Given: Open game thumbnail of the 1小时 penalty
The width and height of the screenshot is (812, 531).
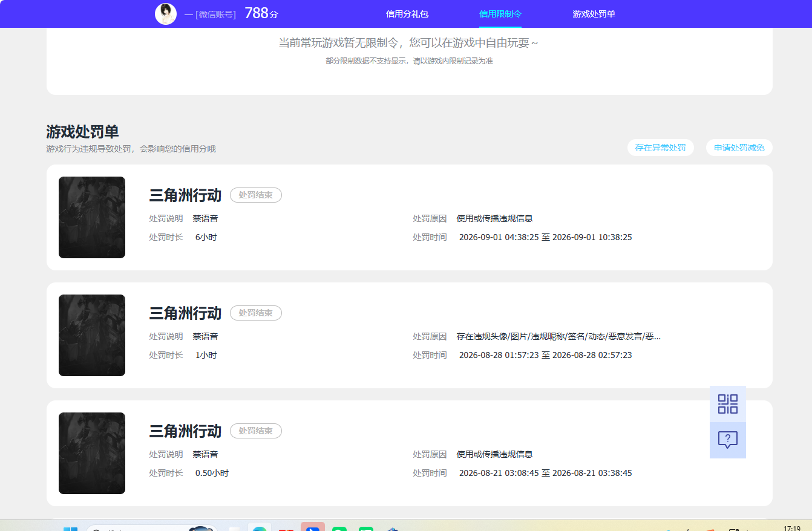Looking at the screenshot, I should coord(92,335).
